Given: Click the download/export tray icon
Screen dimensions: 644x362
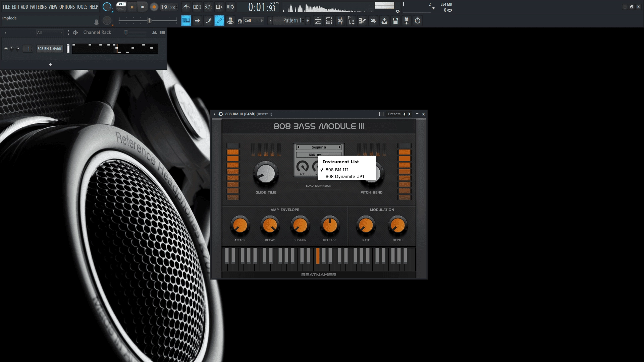Looking at the screenshot, I should point(384,21).
